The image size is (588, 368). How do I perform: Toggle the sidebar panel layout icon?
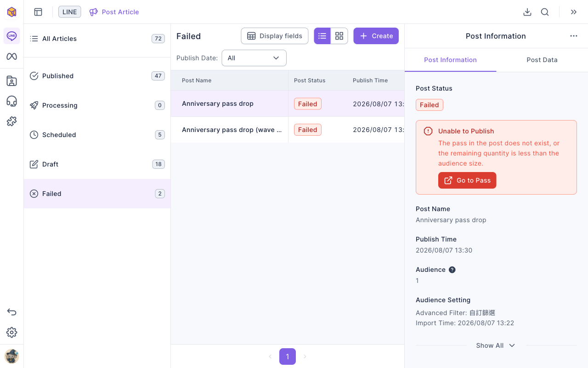point(38,12)
